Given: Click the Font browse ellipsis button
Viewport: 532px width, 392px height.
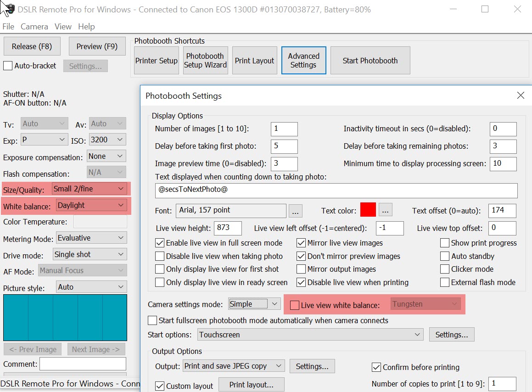Looking at the screenshot, I should [296, 211].
